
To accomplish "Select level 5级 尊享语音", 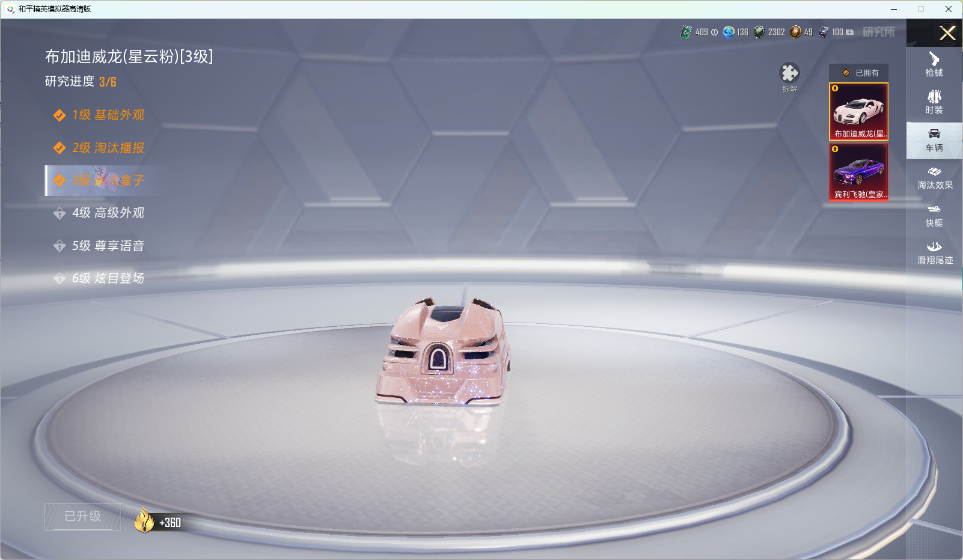I will pyautogui.click(x=99, y=246).
